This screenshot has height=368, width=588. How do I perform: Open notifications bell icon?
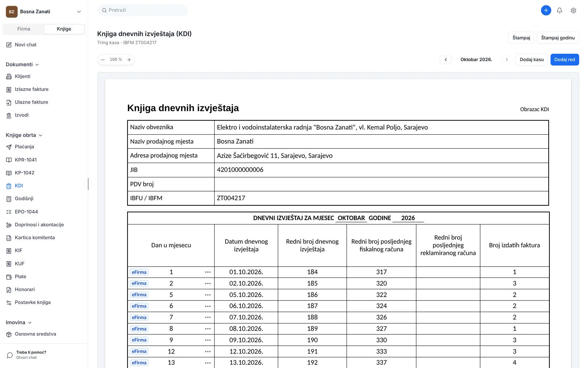click(x=559, y=10)
